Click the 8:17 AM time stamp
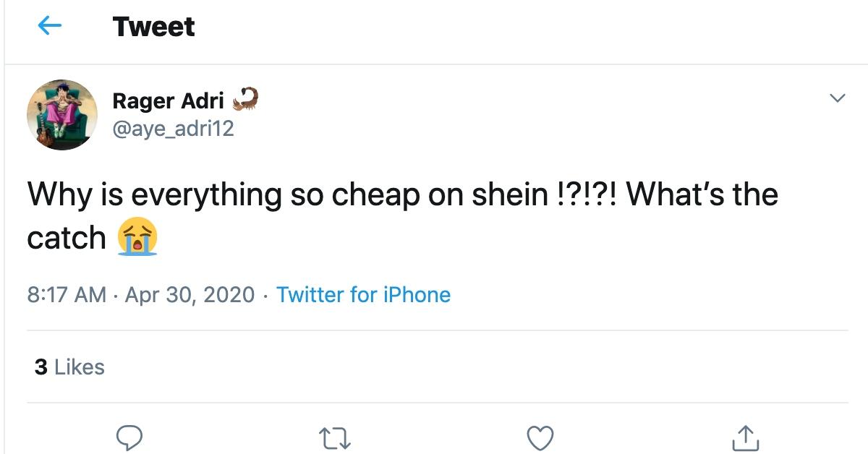This screenshot has height=454, width=868. (67, 295)
